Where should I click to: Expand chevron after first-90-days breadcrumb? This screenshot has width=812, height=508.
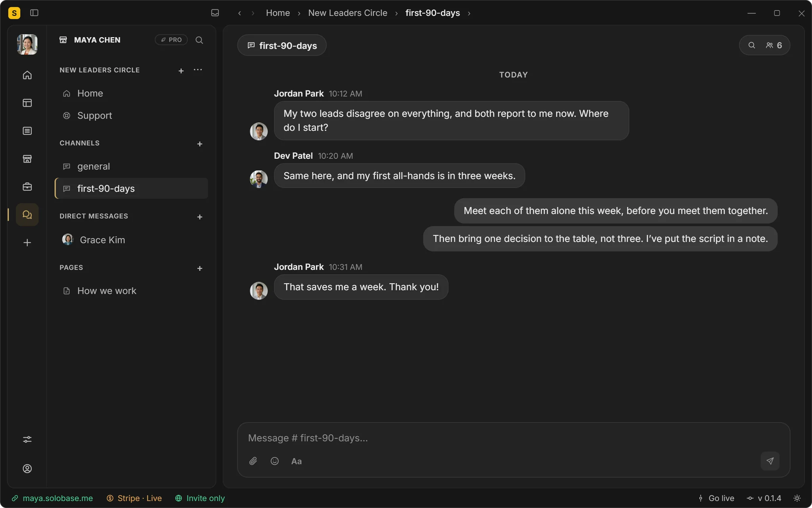[x=469, y=13]
